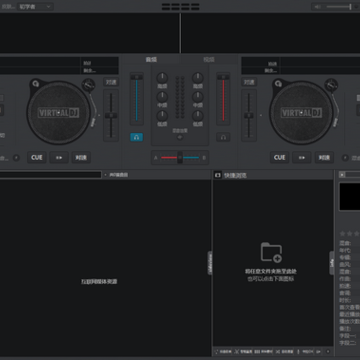Click the crossfader B label
This screenshot has height=360, width=360.
(204, 158)
